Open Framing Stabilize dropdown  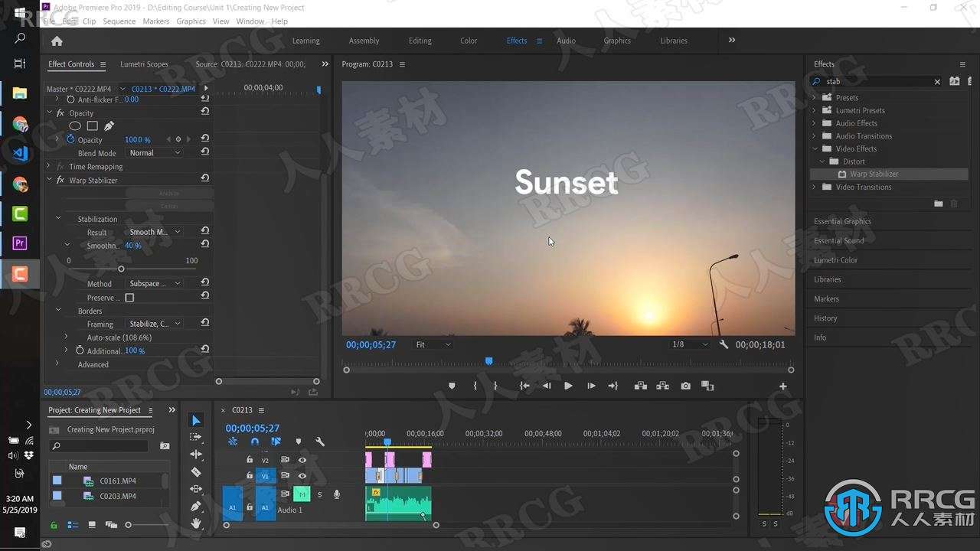(154, 324)
